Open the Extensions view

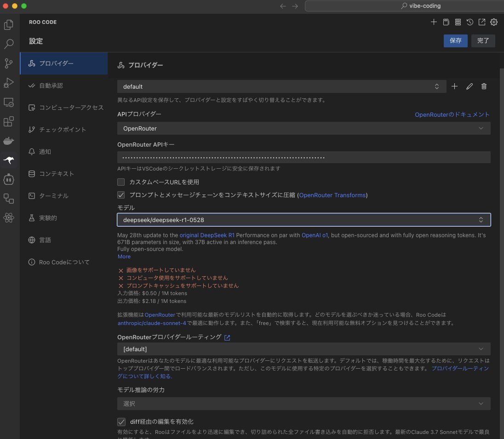point(9,121)
